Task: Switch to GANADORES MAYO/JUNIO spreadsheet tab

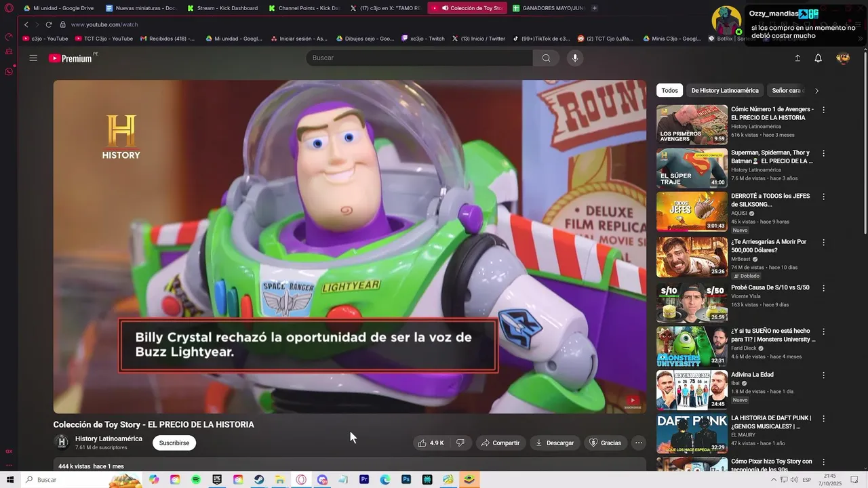Action: (x=548, y=8)
